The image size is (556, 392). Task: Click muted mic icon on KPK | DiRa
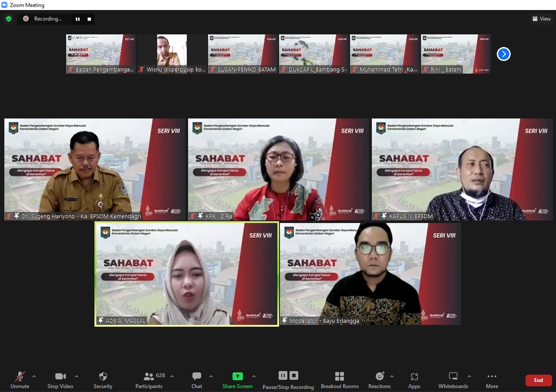coord(192,216)
